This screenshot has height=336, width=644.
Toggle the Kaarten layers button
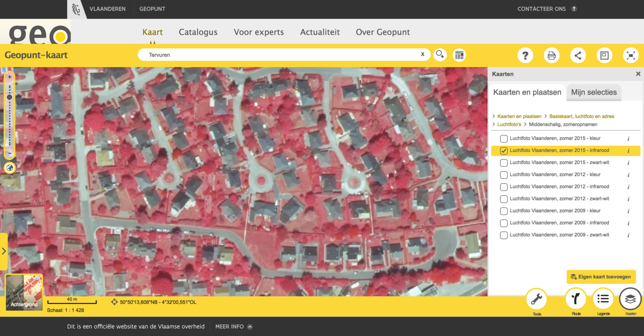pos(630,299)
